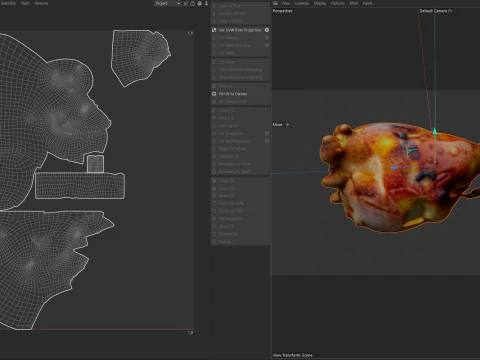Open the Textures menu in the UV editor
The width and height of the screenshot is (480, 360).
41,3
